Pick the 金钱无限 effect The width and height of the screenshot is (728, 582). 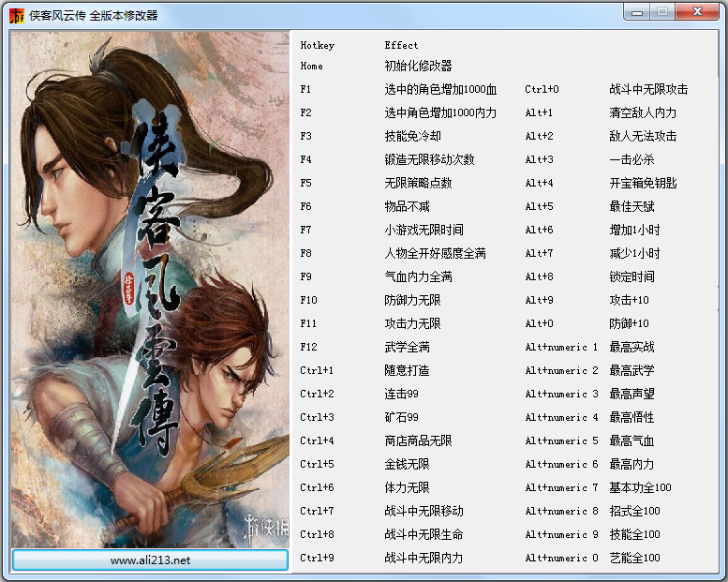407,465
